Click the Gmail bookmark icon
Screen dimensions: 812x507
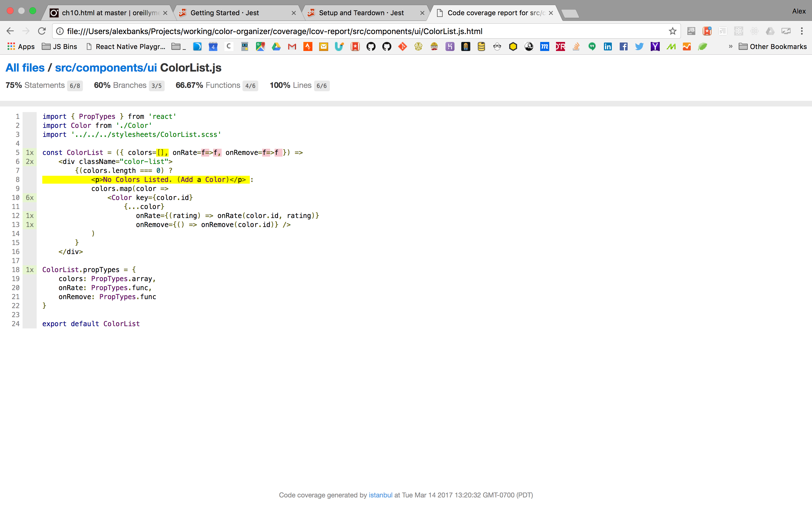[292, 46]
